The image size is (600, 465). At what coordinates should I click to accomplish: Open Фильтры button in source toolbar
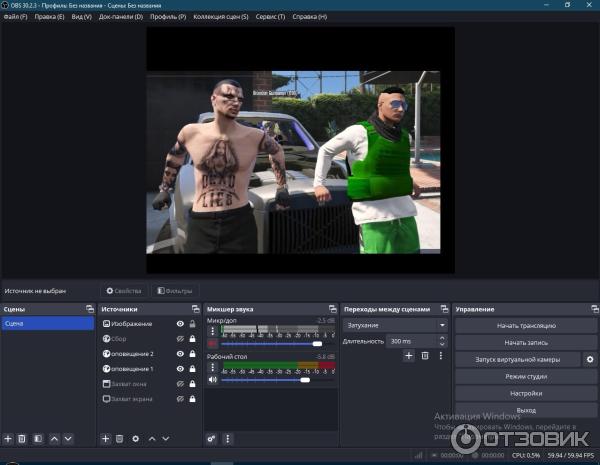[175, 291]
